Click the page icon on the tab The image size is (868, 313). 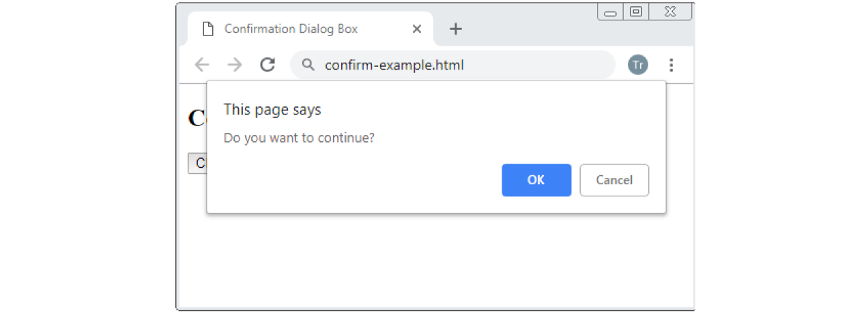(x=207, y=29)
